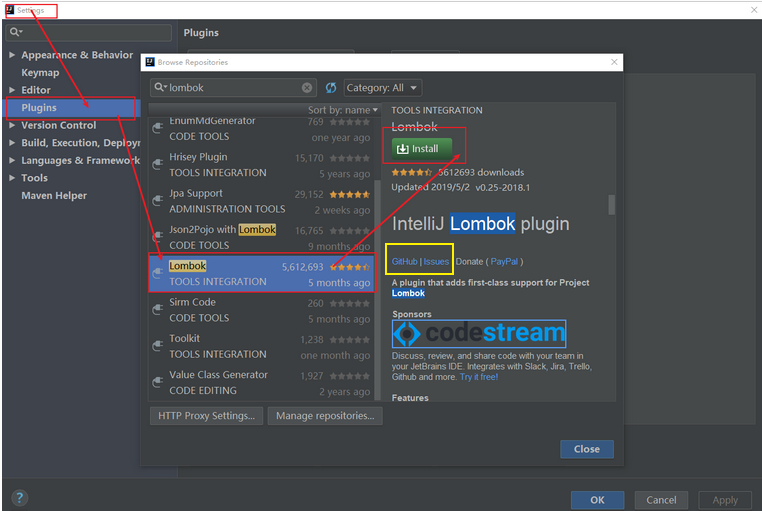Open the help question mark icon
Image resolution: width=762 pixels, height=511 pixels.
[x=19, y=498]
